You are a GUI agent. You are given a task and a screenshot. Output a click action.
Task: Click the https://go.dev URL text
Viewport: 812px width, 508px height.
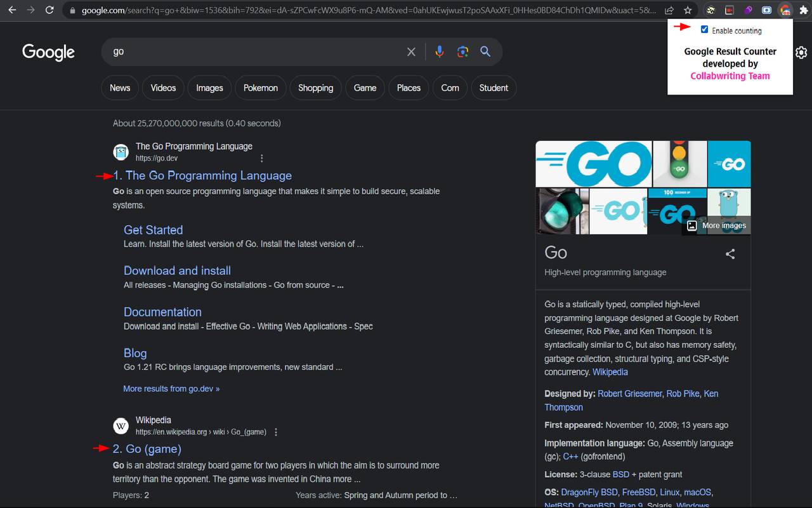[x=157, y=158]
